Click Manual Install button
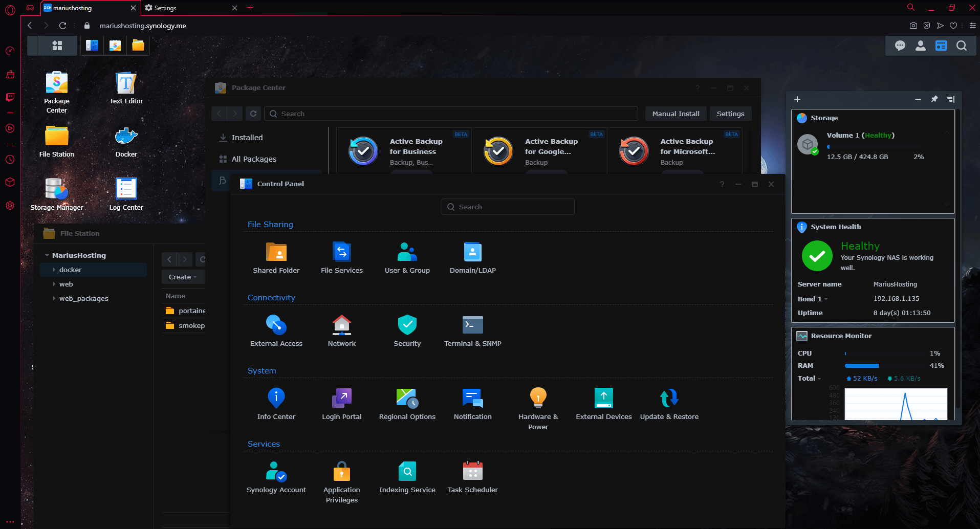 pos(676,114)
